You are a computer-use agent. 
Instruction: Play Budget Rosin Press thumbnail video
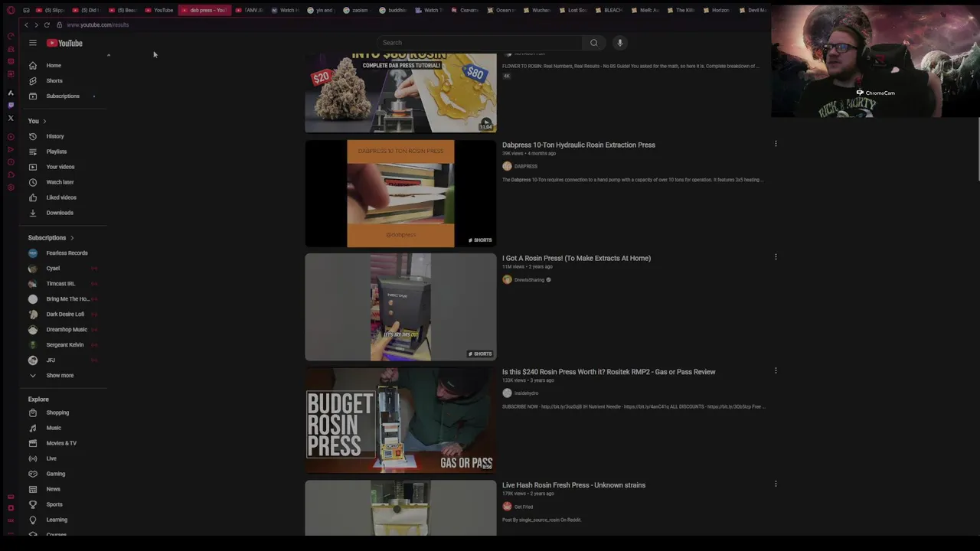[x=400, y=420]
